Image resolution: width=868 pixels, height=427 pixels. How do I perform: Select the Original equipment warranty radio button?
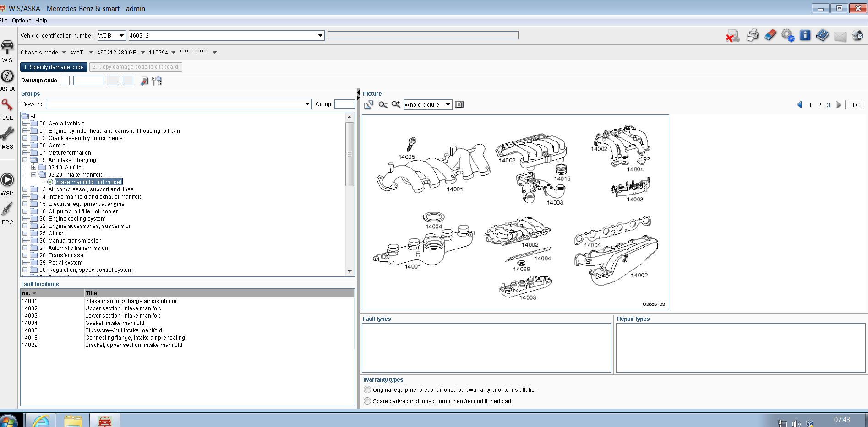(367, 389)
